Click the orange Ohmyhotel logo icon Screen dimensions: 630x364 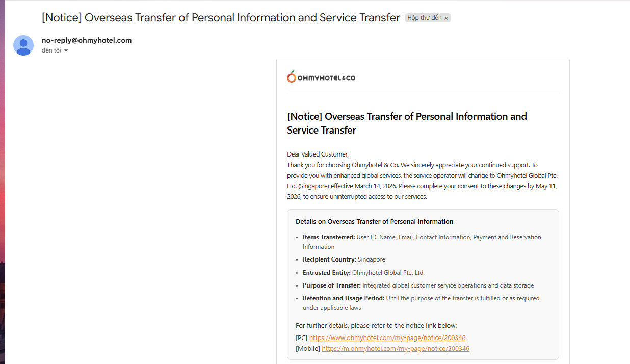pos(292,77)
